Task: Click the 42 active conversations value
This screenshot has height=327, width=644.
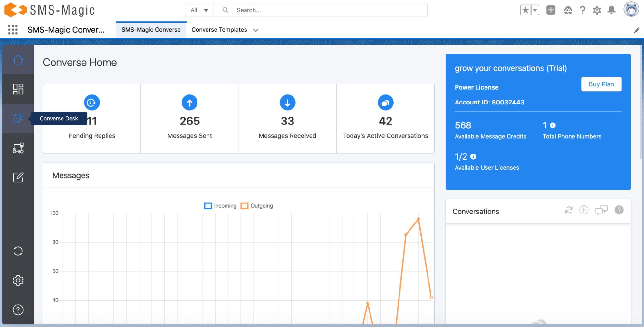Action: click(x=385, y=121)
